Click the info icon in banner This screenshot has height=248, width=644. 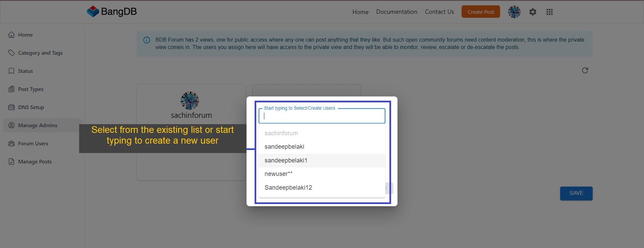pyautogui.click(x=147, y=40)
